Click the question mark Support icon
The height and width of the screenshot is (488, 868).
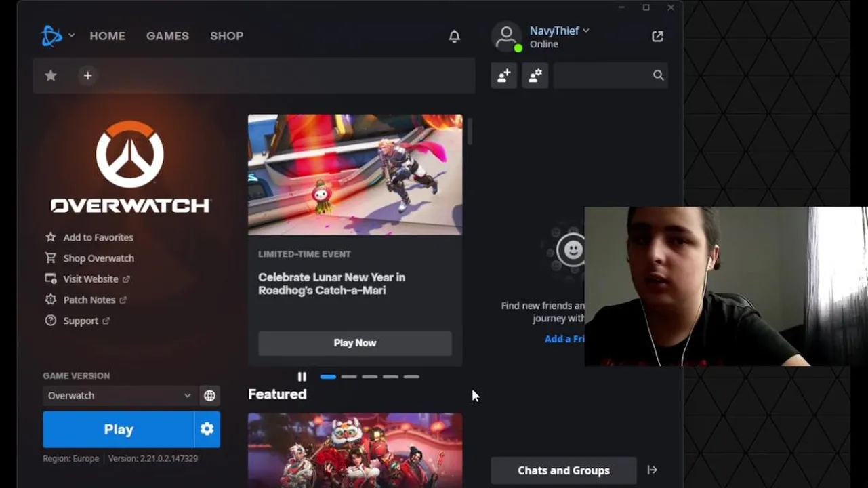50,321
